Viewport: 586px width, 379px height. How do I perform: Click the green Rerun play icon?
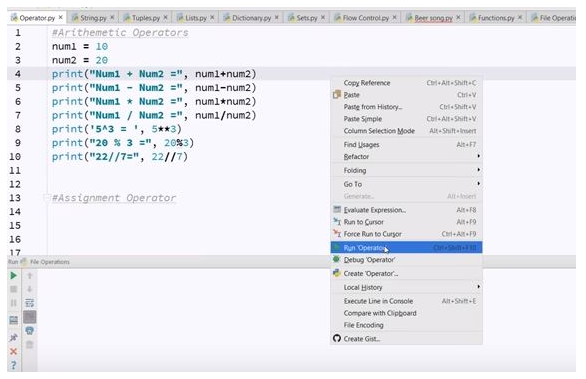pyautogui.click(x=13, y=276)
